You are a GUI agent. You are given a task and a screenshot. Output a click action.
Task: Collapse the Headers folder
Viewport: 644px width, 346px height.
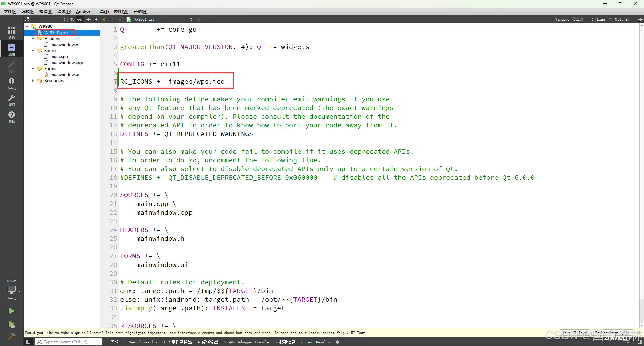coord(33,39)
